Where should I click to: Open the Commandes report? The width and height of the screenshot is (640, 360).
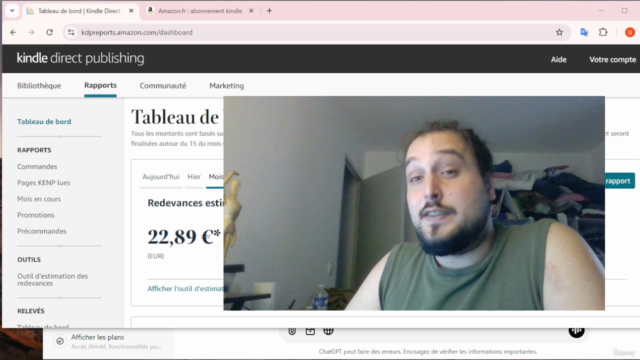tap(37, 167)
